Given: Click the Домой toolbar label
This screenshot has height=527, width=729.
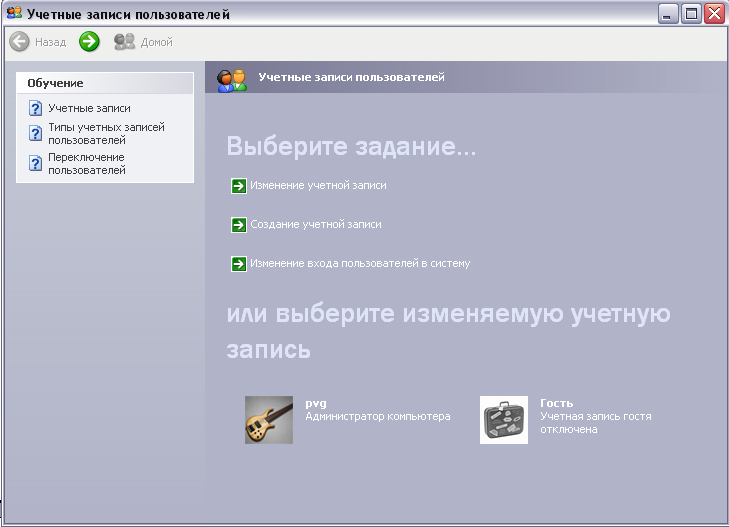Looking at the screenshot, I should point(157,42).
